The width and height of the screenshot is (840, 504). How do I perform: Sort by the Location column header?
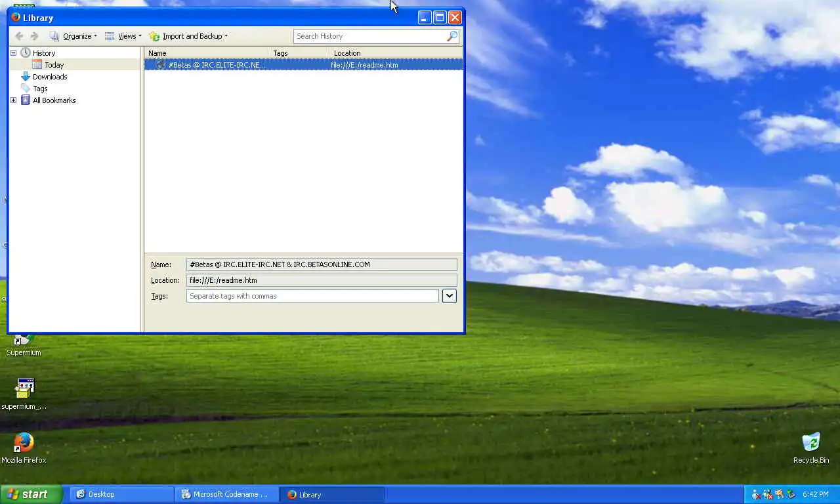coord(396,53)
